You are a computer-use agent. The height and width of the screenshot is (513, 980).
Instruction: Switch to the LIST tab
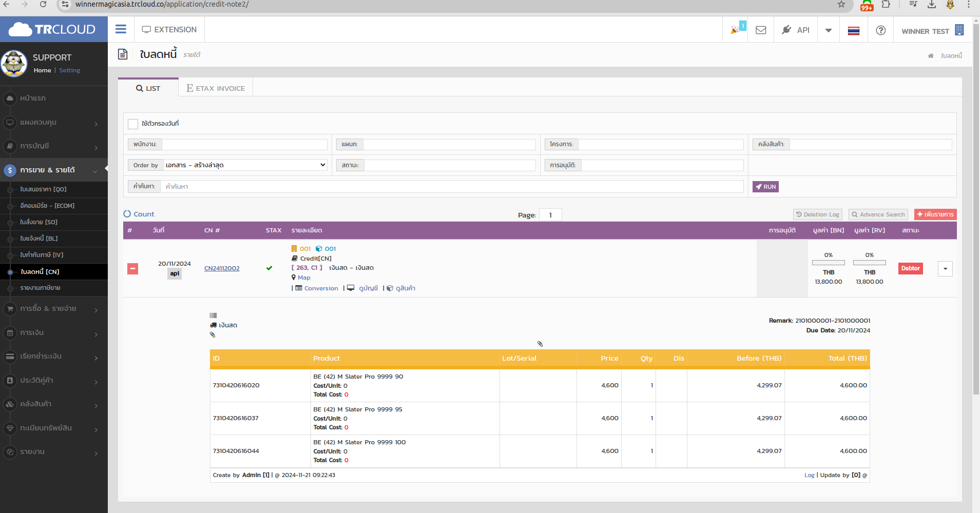[148, 88]
